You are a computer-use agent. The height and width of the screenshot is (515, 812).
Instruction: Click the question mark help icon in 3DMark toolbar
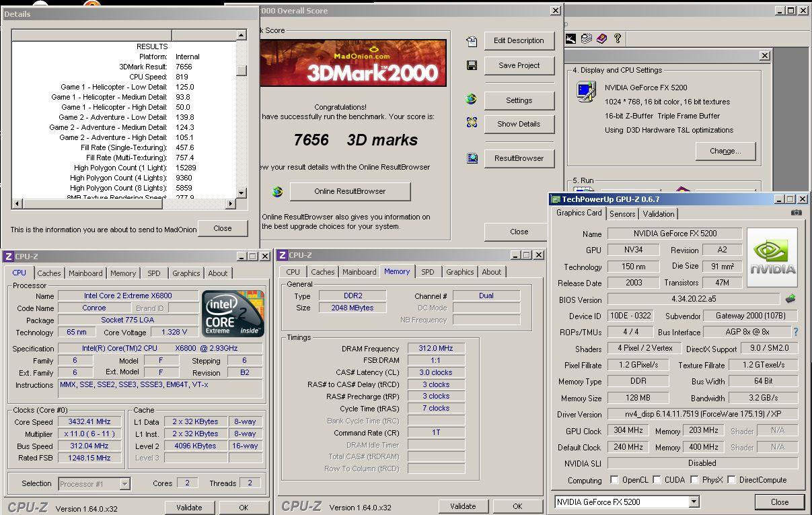pyautogui.click(x=618, y=38)
